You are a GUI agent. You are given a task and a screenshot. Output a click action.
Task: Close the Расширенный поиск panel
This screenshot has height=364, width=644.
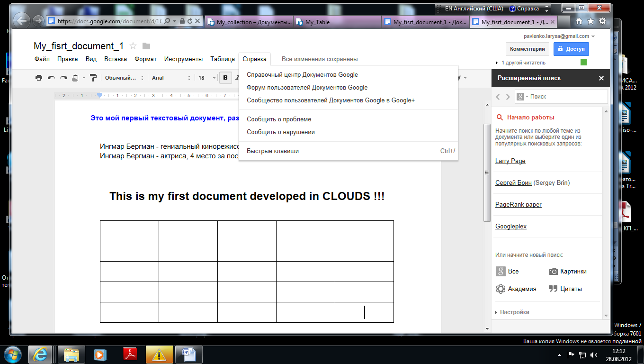coord(601,78)
